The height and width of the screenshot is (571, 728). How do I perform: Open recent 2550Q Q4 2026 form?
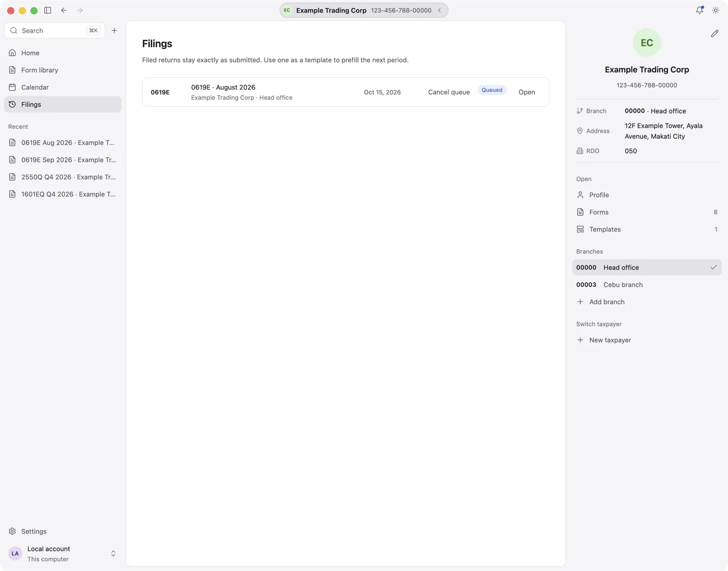pos(63,177)
